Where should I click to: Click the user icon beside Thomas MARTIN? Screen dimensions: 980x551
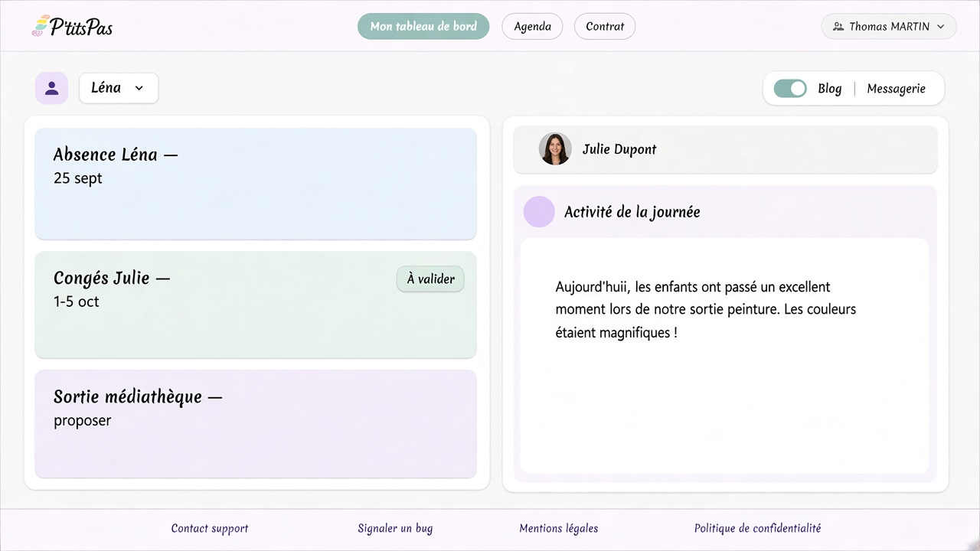tap(838, 26)
